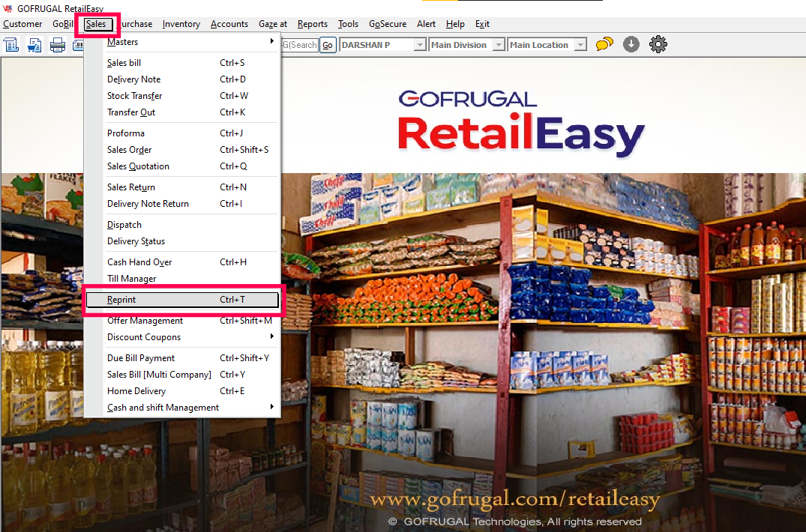Select Sales Bill [Multi Company]
The width and height of the screenshot is (806, 532).
(x=182, y=375)
